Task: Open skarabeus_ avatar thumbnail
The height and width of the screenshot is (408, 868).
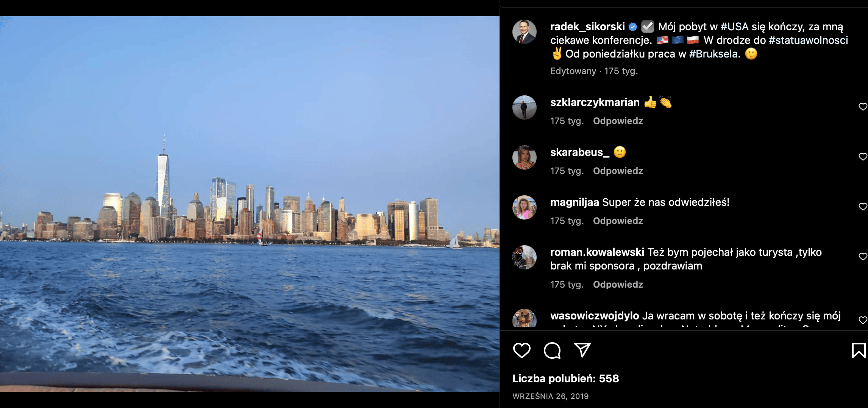Action: click(x=525, y=157)
